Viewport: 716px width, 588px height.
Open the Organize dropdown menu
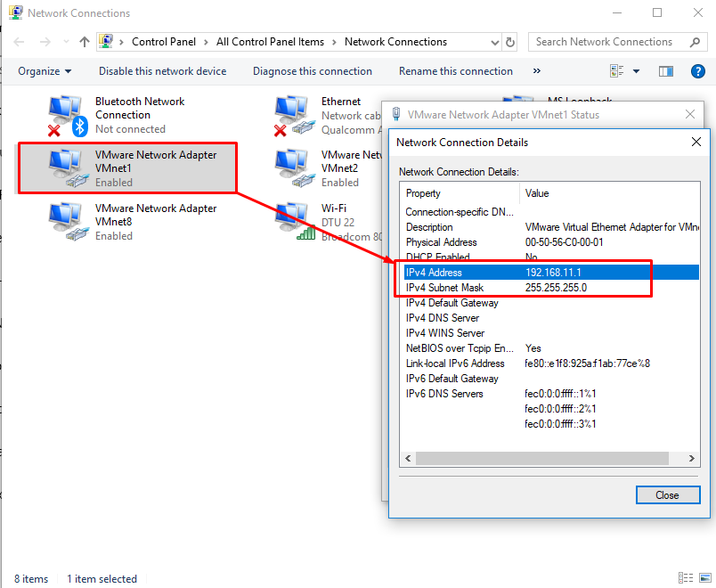pos(45,71)
